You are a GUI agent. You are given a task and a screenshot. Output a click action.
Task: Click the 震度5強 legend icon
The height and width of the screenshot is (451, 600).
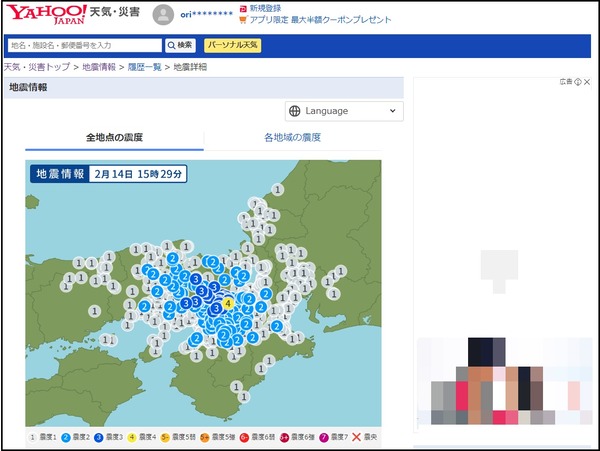[205, 437]
